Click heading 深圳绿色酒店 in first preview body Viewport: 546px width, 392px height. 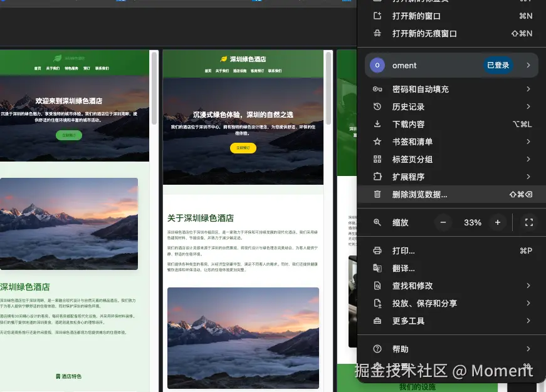tap(25, 287)
